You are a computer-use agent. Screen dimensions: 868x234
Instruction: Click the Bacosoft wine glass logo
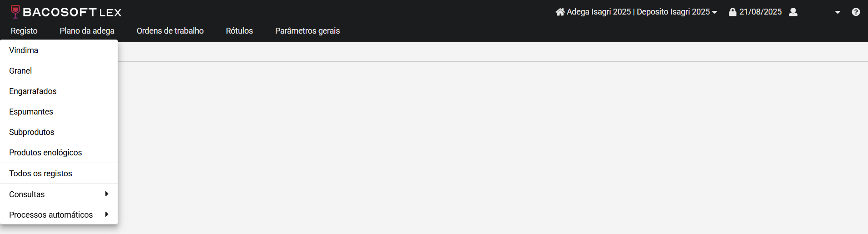point(15,11)
